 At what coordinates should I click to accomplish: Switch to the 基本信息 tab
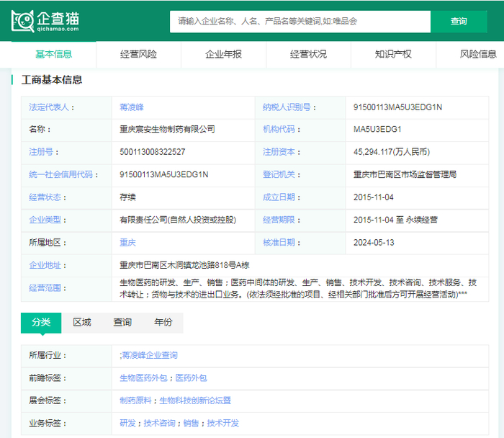pyautogui.click(x=54, y=54)
